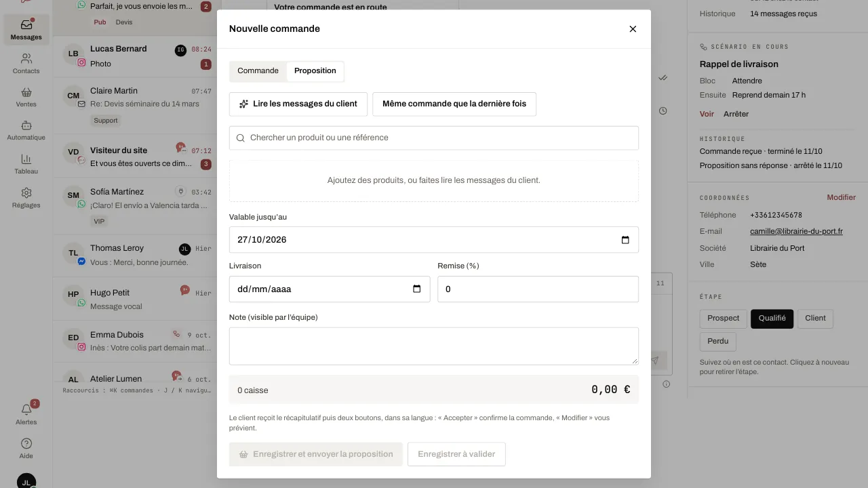Set stage to Perdu
This screenshot has width=868, height=488.
click(x=717, y=342)
